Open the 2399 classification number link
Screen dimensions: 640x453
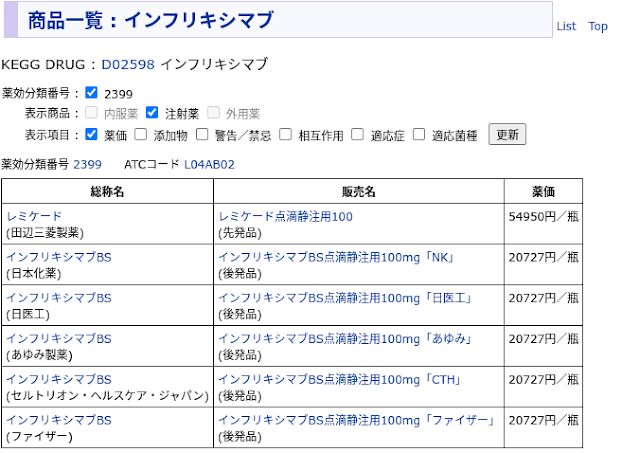87,164
